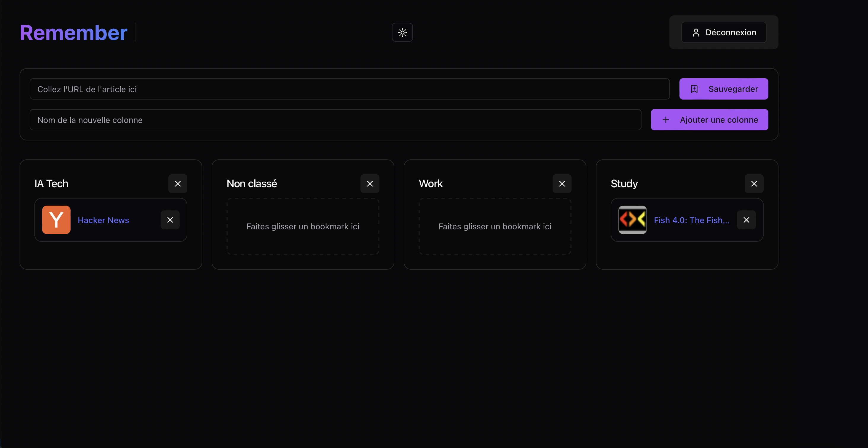Click the Work column drop zone

pos(495,226)
